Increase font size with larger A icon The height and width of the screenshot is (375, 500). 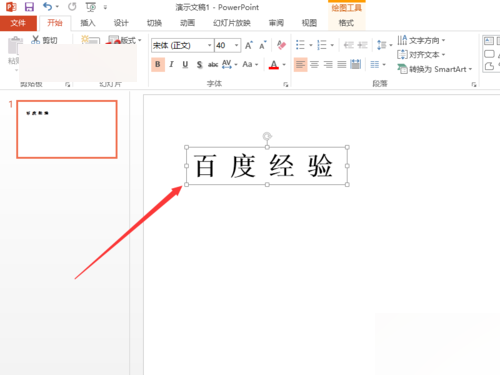[x=249, y=45]
